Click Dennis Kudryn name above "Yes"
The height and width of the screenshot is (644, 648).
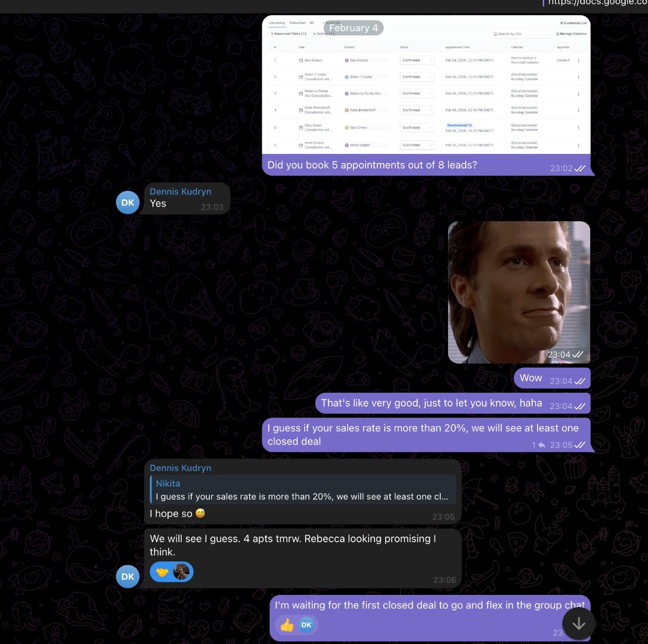180,191
